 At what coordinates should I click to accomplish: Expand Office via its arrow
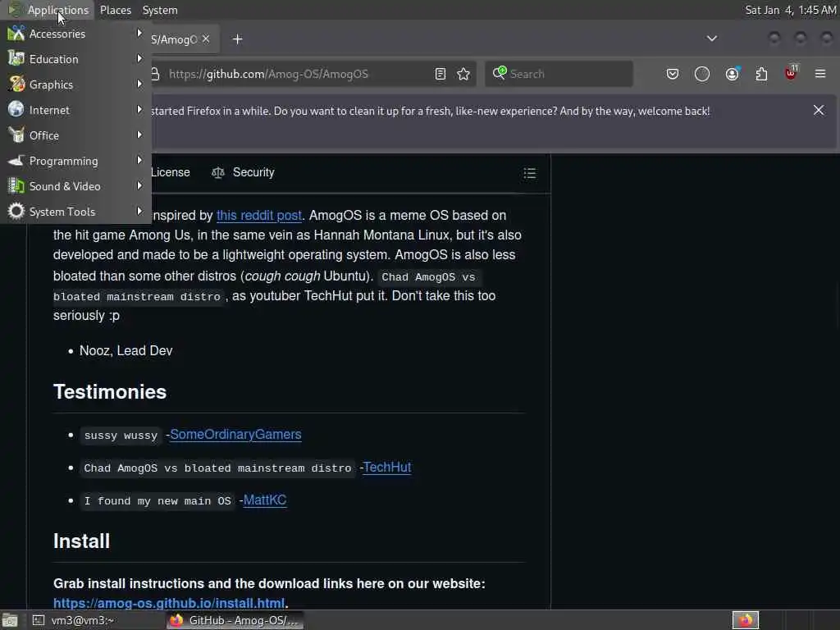139,135
